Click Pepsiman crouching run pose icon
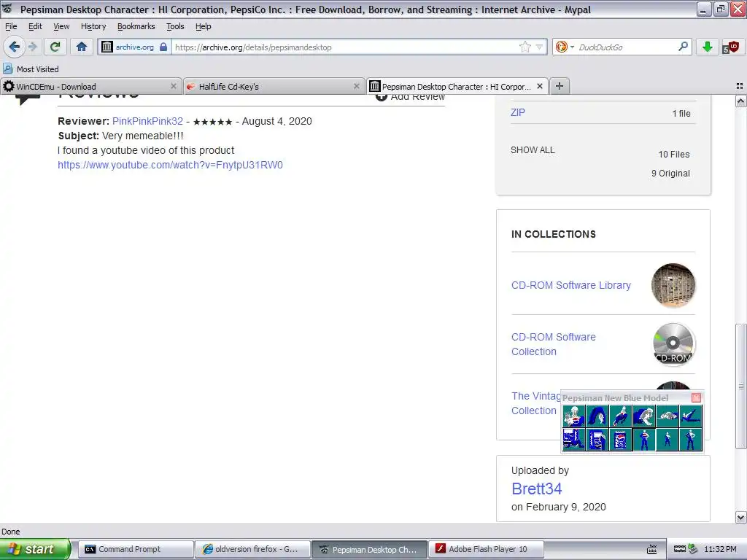The image size is (747, 560). point(620,416)
